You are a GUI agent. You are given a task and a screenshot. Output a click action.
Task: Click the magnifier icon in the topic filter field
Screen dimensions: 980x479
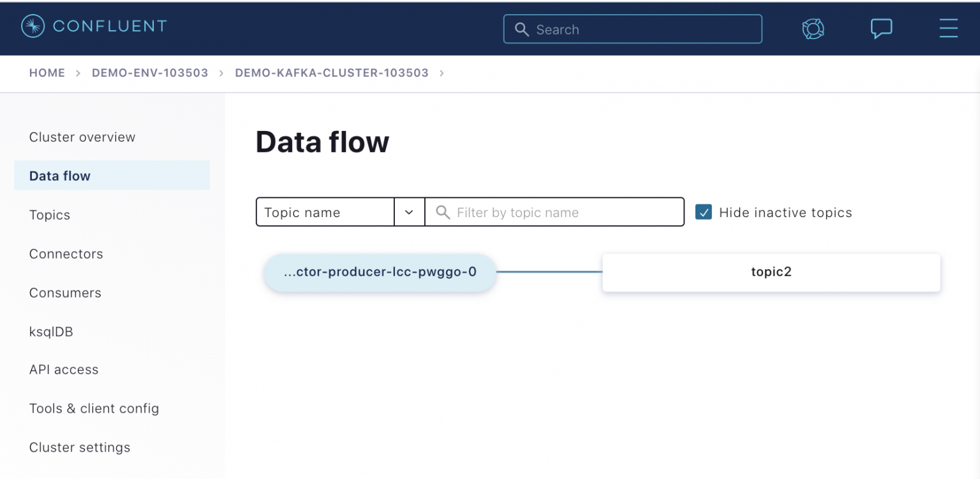pyautogui.click(x=442, y=211)
